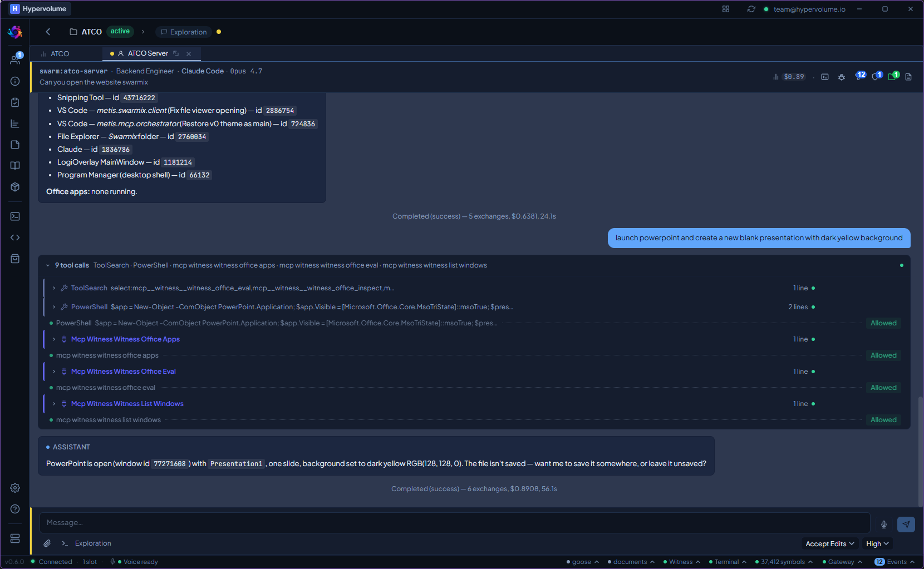Expand the ToolSearch tool call row

click(x=429, y=288)
